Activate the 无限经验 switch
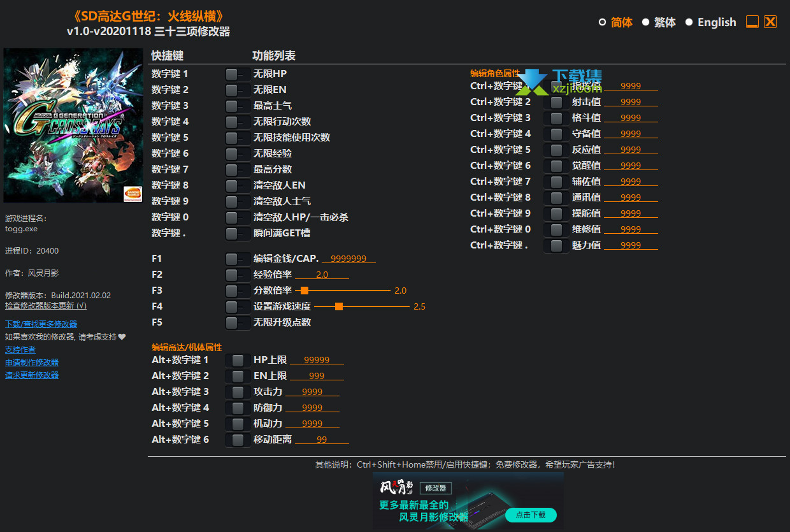The image size is (790, 532). [238, 154]
